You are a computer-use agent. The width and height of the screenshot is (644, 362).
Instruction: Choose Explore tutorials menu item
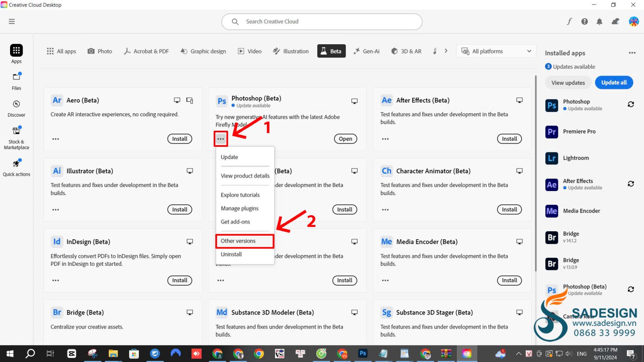[245, 195]
